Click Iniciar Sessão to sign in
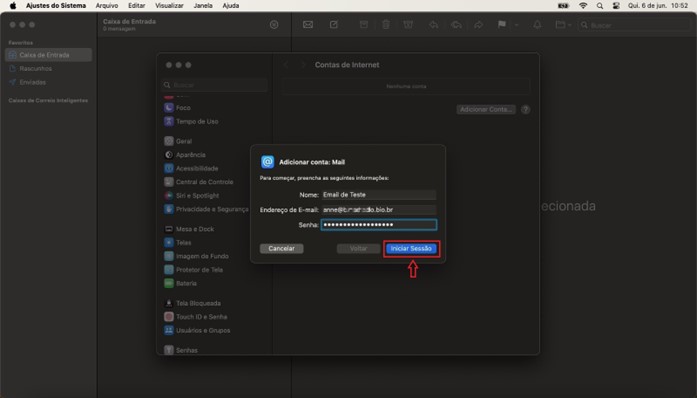Screen dimensions: 697x398 (411, 249)
